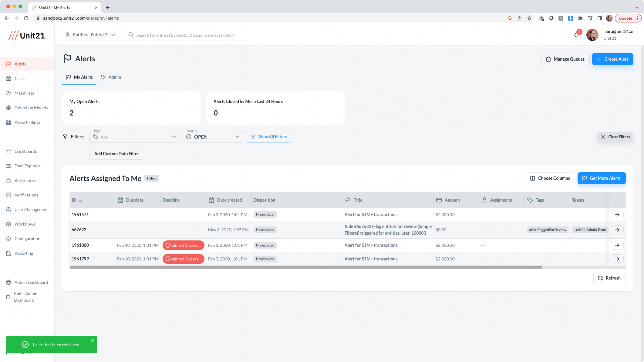Open Detection Models in the sidebar
The width and height of the screenshot is (644, 362).
pos(31,108)
